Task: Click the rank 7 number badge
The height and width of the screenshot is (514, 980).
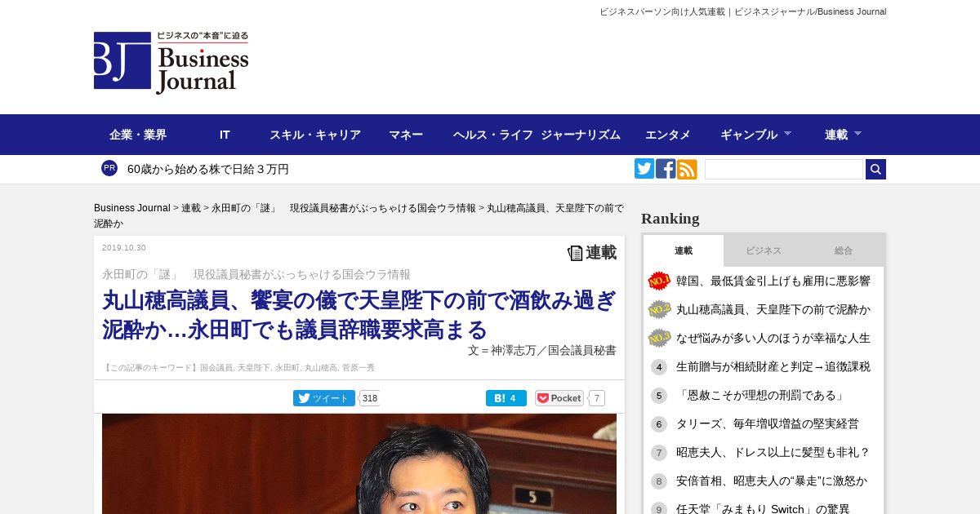Action: [x=659, y=453]
